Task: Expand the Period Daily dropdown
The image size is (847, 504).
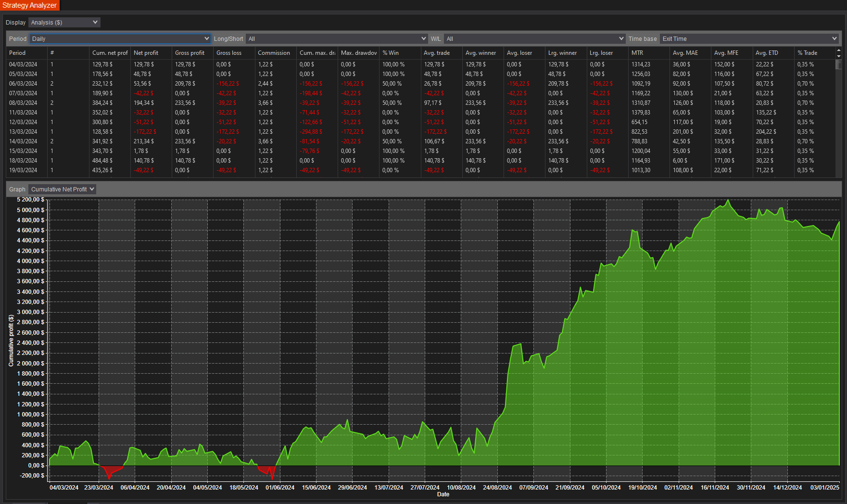Action: click(120, 39)
